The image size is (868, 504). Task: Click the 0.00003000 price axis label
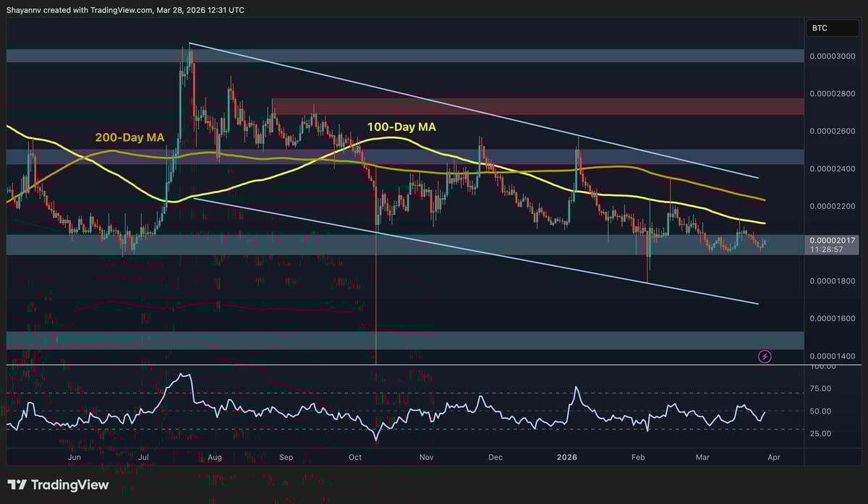[x=833, y=56]
